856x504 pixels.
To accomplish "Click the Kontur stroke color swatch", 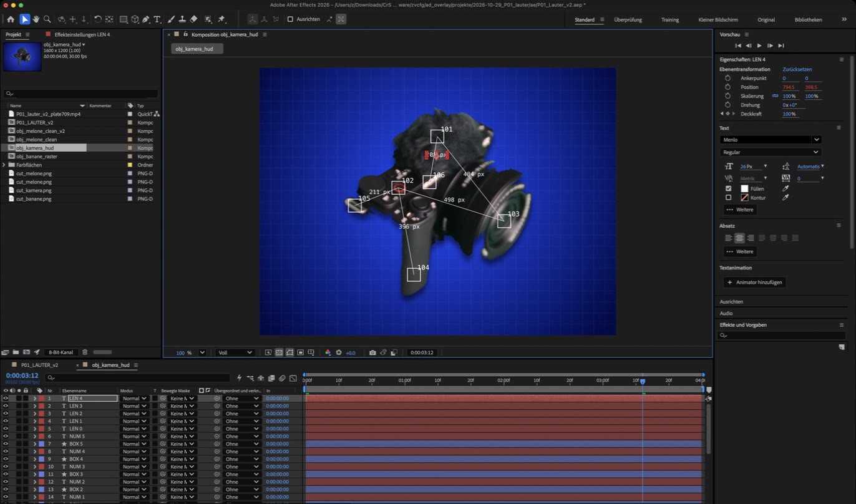I will (x=744, y=198).
